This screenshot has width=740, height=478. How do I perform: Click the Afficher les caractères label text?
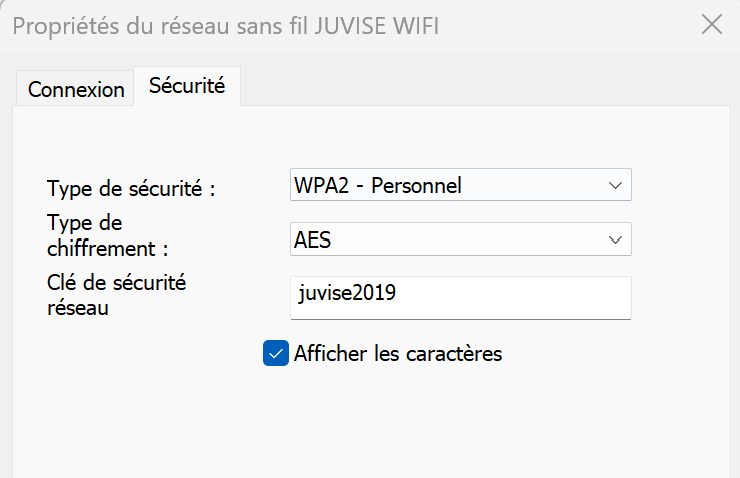[x=398, y=353]
